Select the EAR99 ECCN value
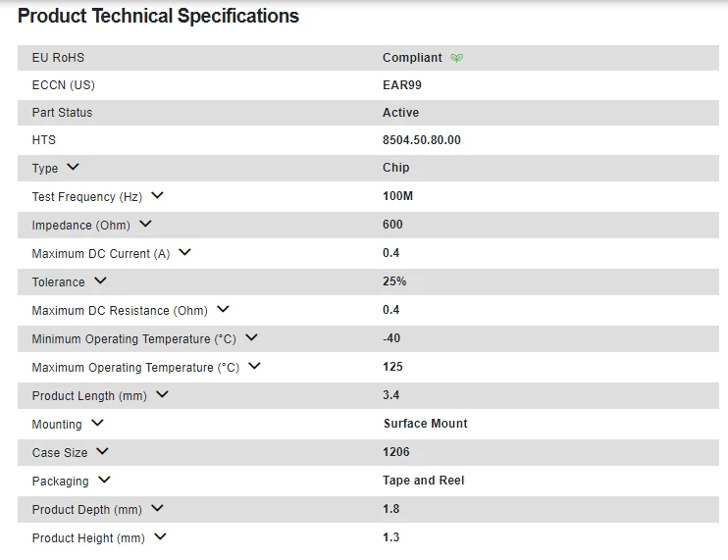 pyautogui.click(x=402, y=85)
